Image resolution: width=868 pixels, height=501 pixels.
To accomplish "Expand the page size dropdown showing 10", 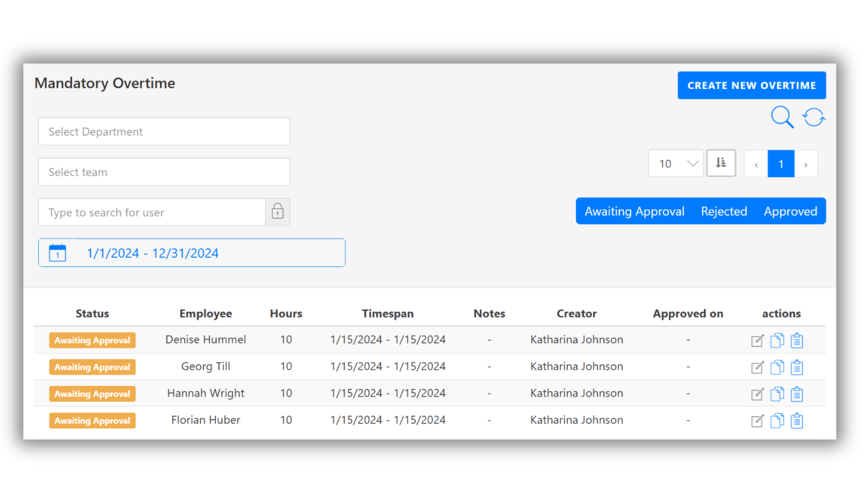I will click(x=675, y=163).
